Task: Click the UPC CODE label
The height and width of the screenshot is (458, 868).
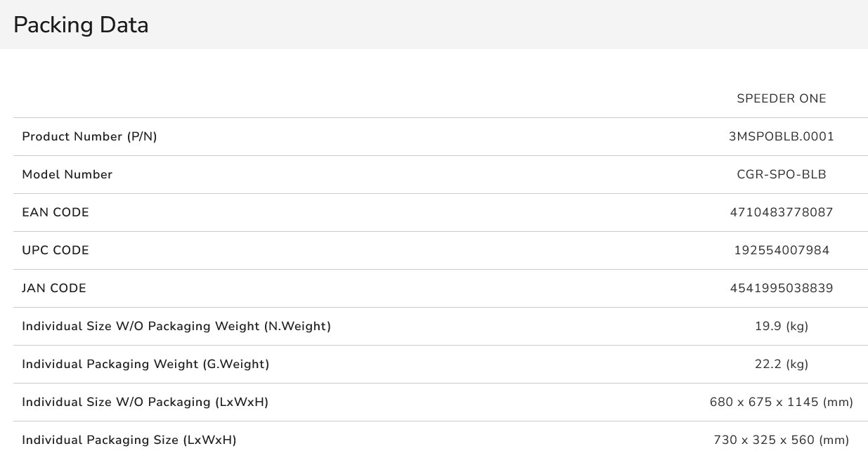Action: point(56,251)
